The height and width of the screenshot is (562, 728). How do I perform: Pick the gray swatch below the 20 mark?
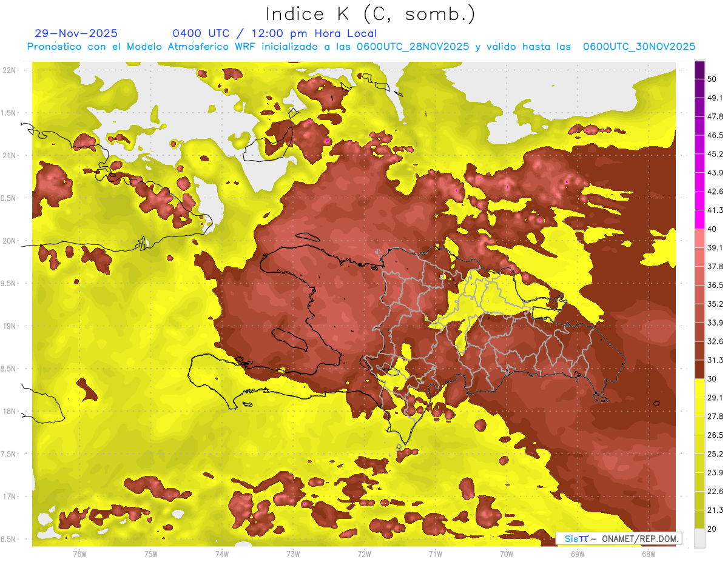[x=699, y=538]
